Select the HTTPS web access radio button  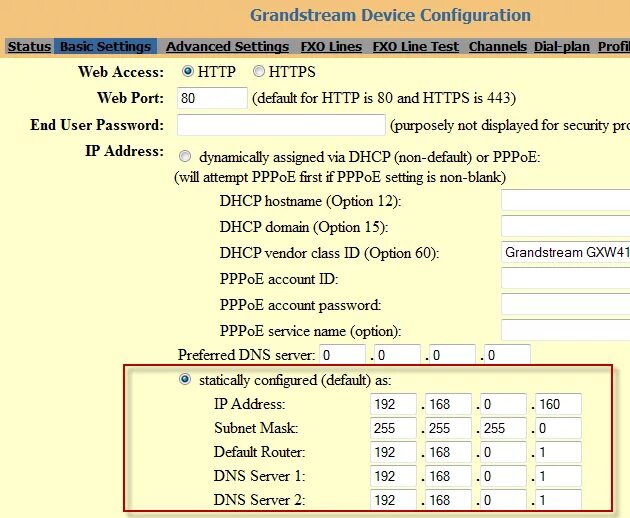point(259,72)
